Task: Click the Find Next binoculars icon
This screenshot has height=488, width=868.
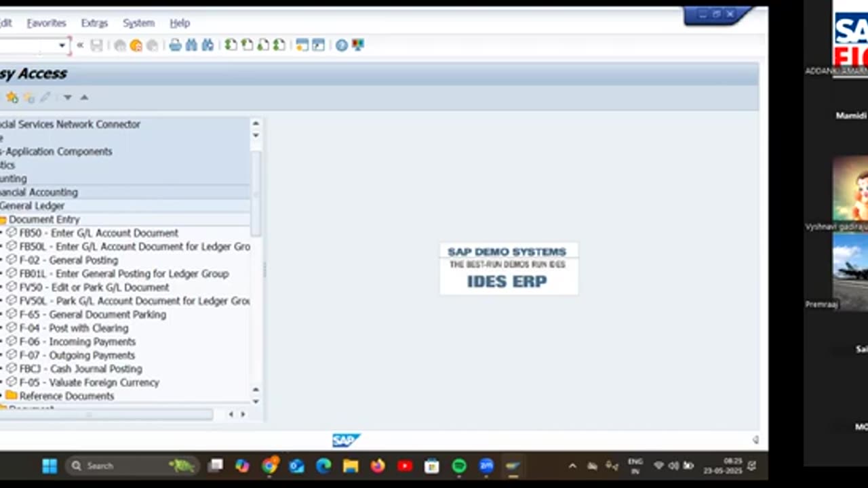Action: [x=208, y=45]
